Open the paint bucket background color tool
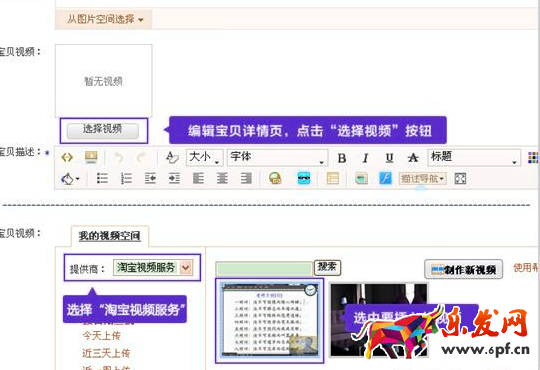The height and width of the screenshot is (370, 540). coord(70,179)
